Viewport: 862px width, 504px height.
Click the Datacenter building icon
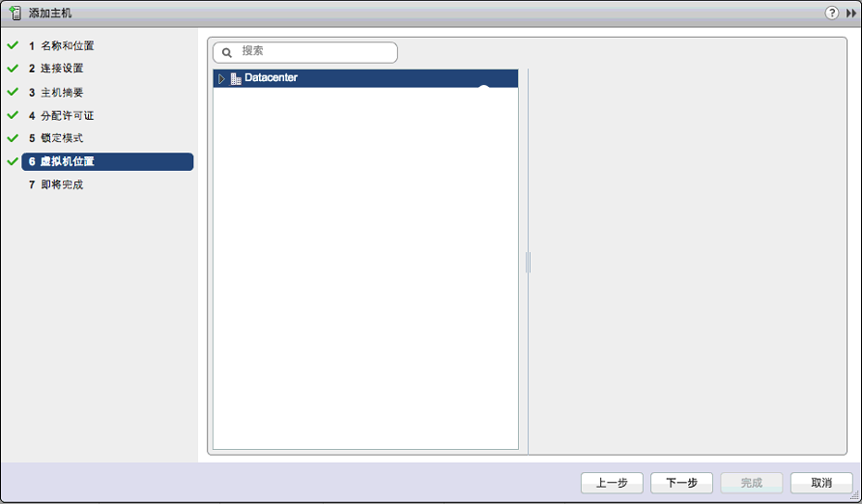[x=236, y=78]
